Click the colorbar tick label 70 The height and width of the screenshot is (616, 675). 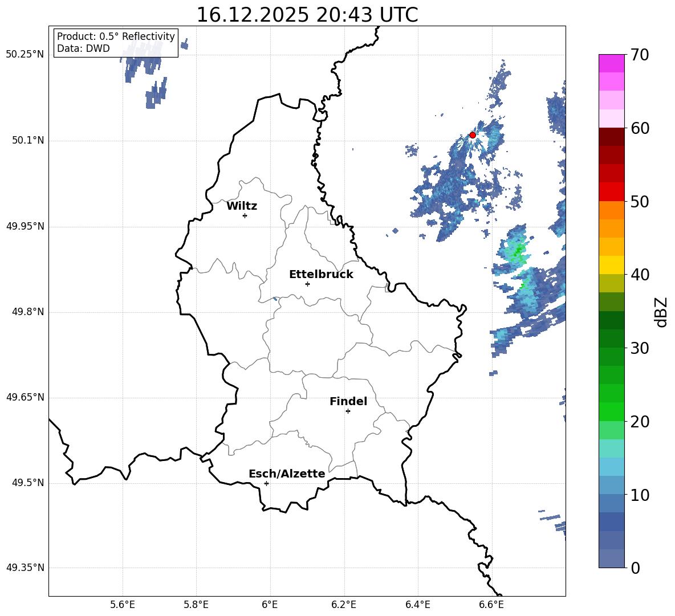pos(640,55)
